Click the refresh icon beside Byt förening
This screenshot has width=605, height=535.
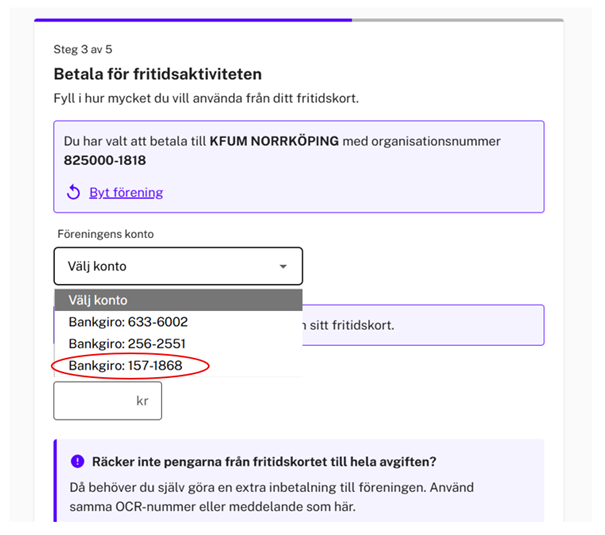click(73, 192)
